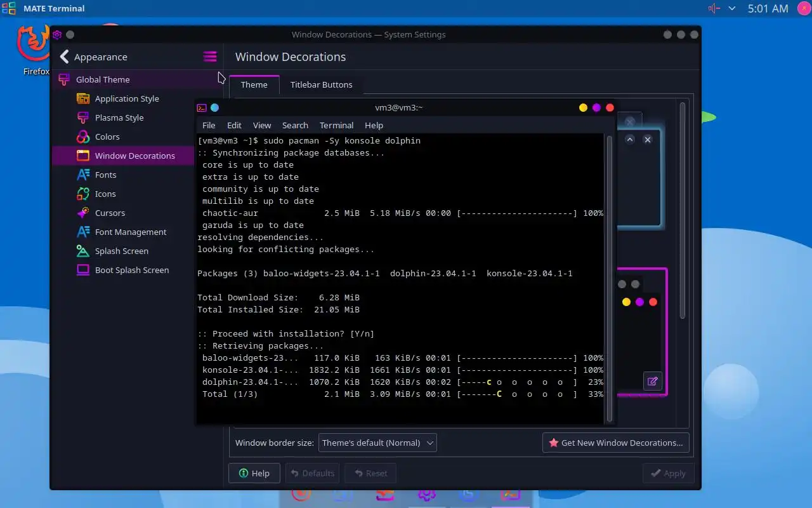Open the hamburger menu in System Settings
The width and height of the screenshot is (812, 508).
(210, 57)
